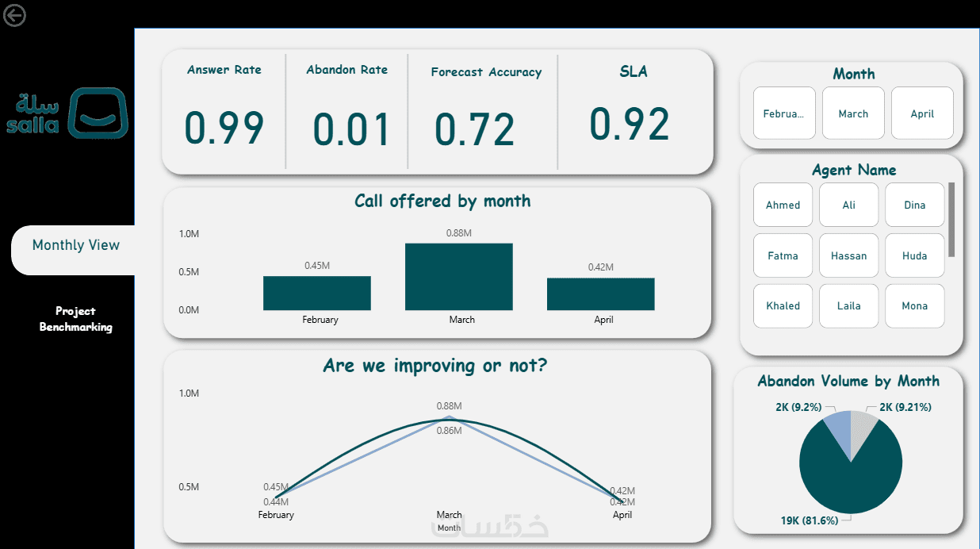
Task: Select agent Dina
Action: point(915,205)
